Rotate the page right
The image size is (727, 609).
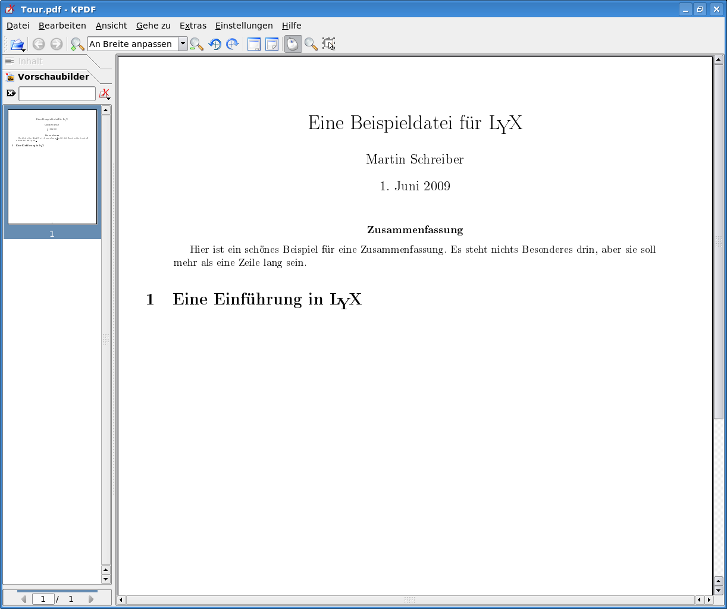pos(232,44)
